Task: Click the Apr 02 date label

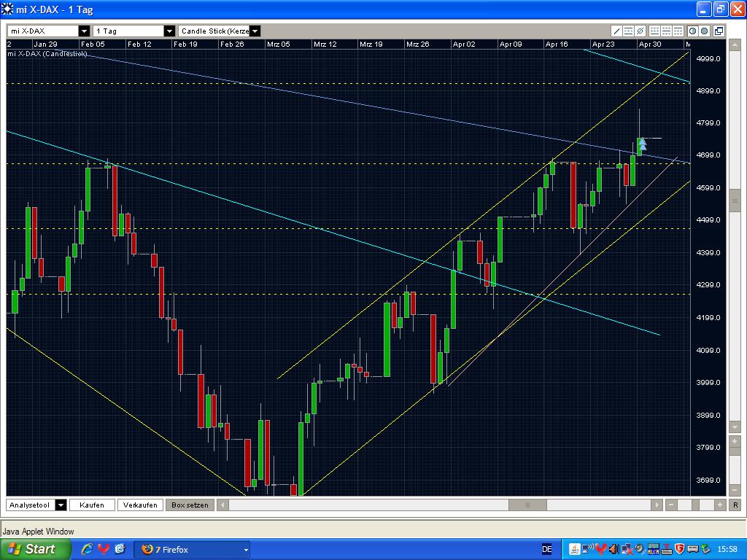Action: click(x=464, y=44)
